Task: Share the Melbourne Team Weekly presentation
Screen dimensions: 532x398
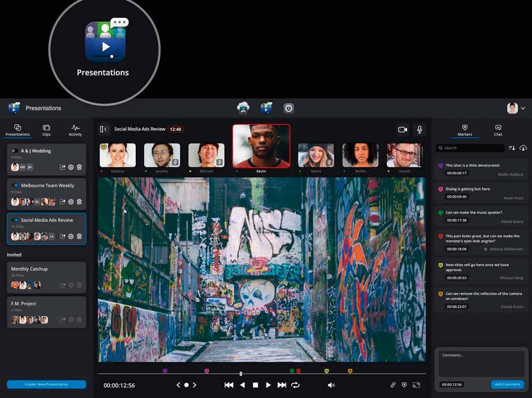Action: [62, 202]
